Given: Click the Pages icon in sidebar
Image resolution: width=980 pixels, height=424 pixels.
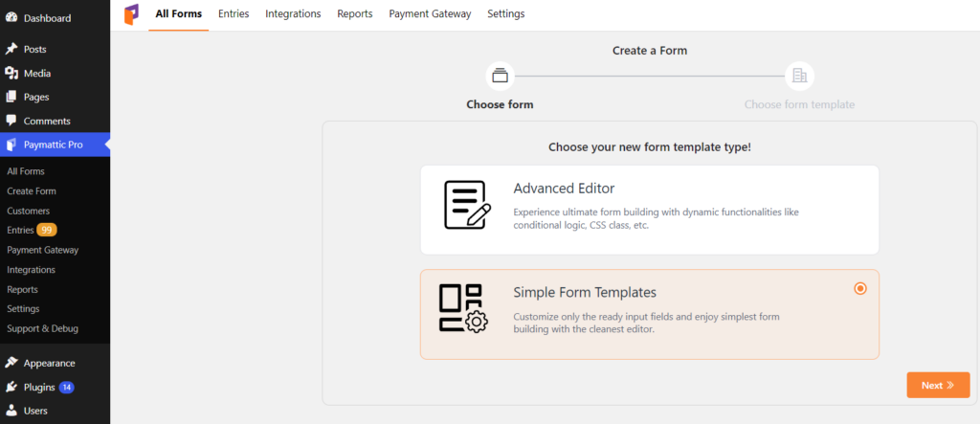Looking at the screenshot, I should (11, 97).
